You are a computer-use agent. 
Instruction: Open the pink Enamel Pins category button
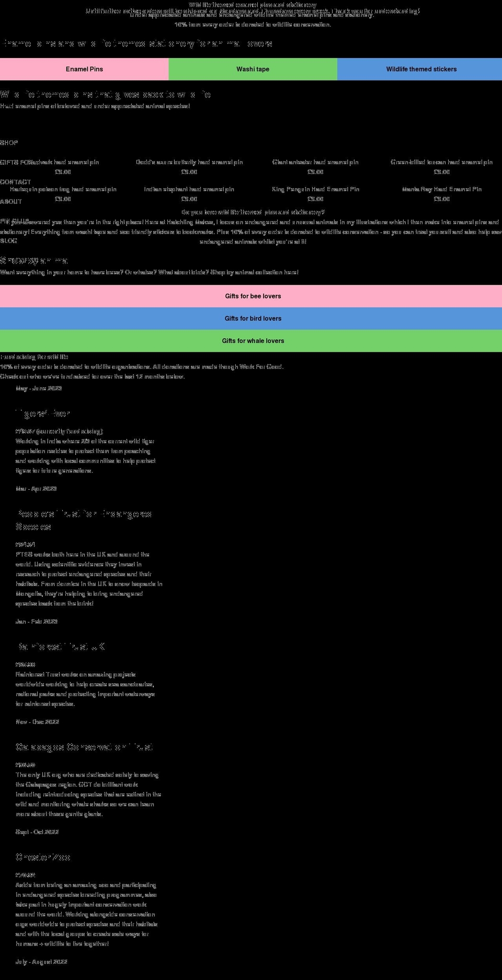84,69
